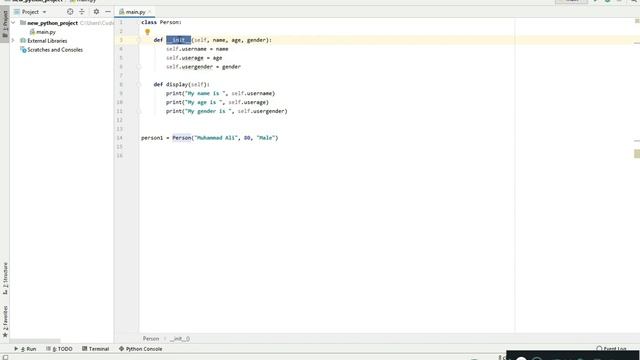Collapse the new_python_project tree node
The height and width of the screenshot is (360, 640).
click(13, 23)
